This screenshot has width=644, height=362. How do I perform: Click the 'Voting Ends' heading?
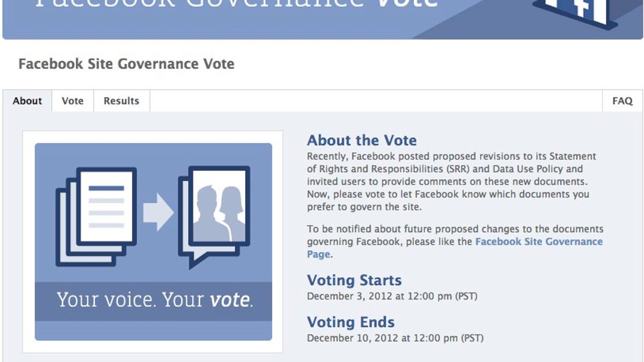(350, 322)
